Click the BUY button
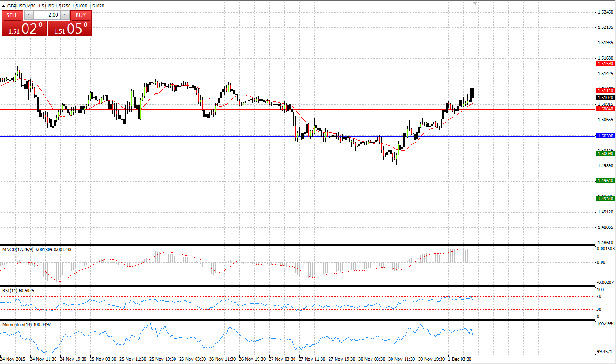 click(81, 15)
